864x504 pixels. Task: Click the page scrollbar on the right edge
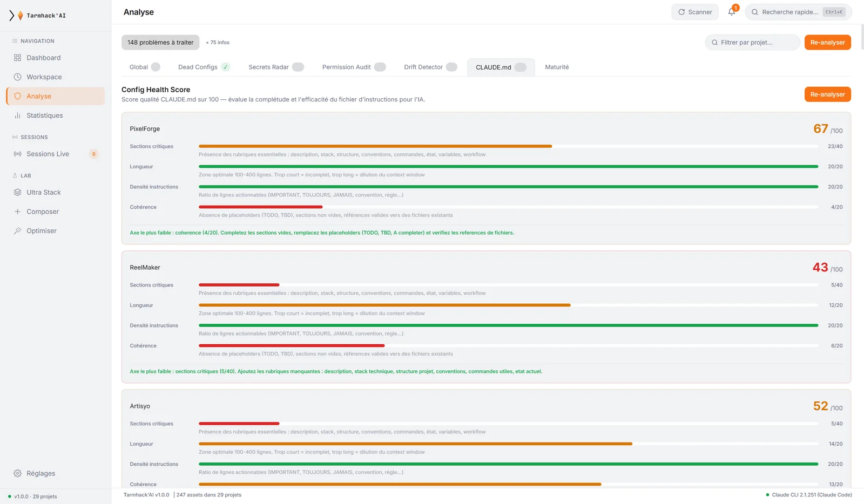coord(862,37)
